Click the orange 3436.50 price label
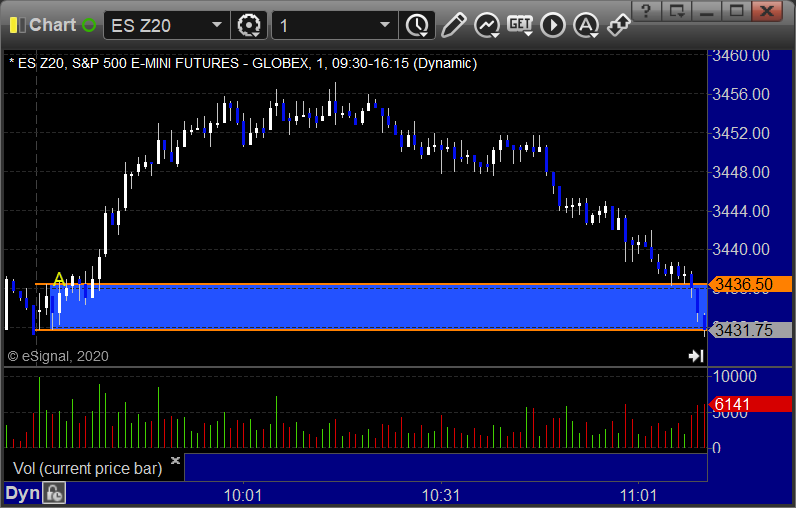Image resolution: width=796 pixels, height=508 pixels. (x=750, y=284)
